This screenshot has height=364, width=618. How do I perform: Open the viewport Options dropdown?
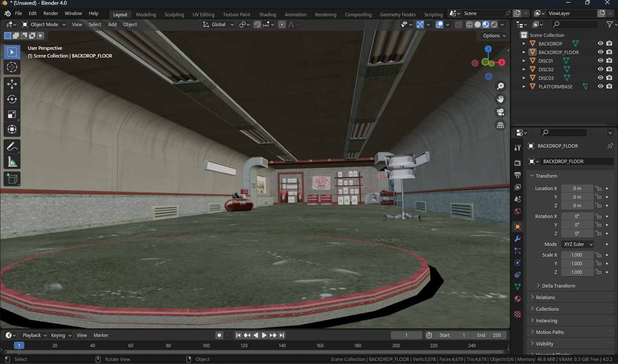[x=494, y=36]
